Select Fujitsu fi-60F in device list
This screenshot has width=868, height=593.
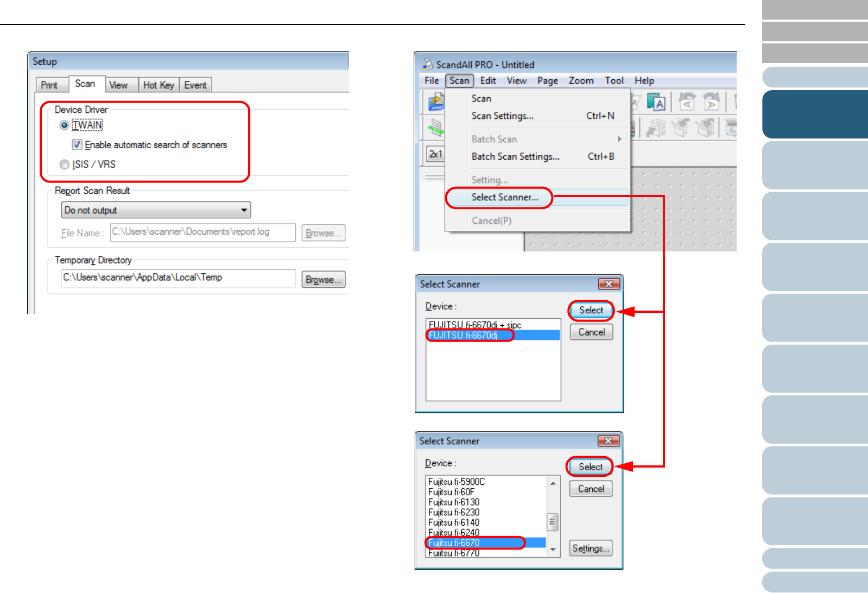[x=486, y=492]
